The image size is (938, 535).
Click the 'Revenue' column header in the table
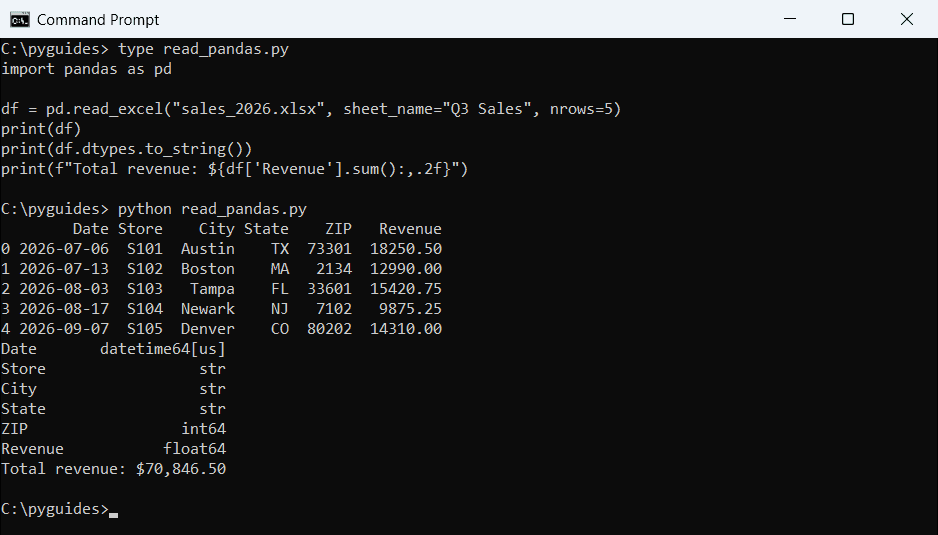410,229
